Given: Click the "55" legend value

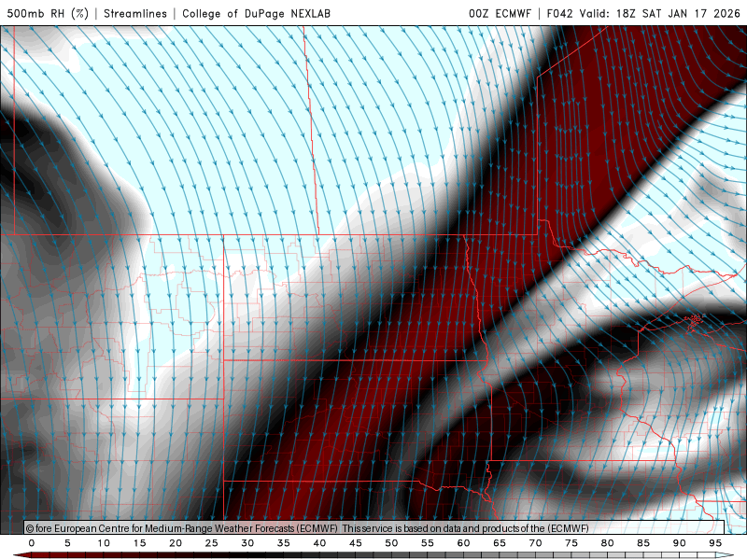Looking at the screenshot, I should point(428,543).
